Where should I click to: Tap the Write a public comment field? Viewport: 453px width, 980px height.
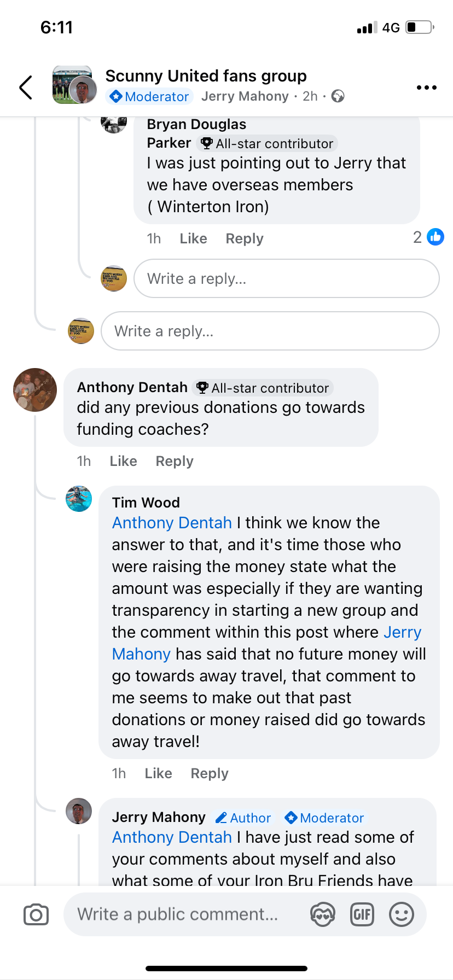(x=178, y=914)
